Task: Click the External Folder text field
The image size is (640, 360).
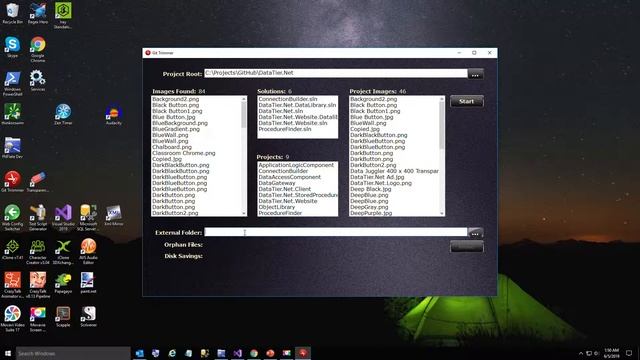Action: click(336, 232)
